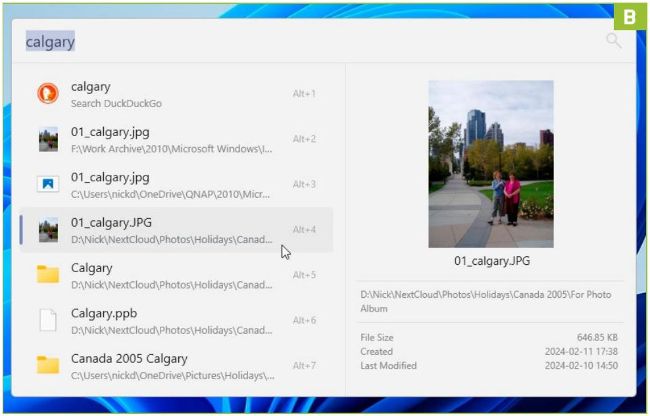The height and width of the screenshot is (416, 650).
Task: Click the Calgary folder icon
Action: click(x=48, y=274)
